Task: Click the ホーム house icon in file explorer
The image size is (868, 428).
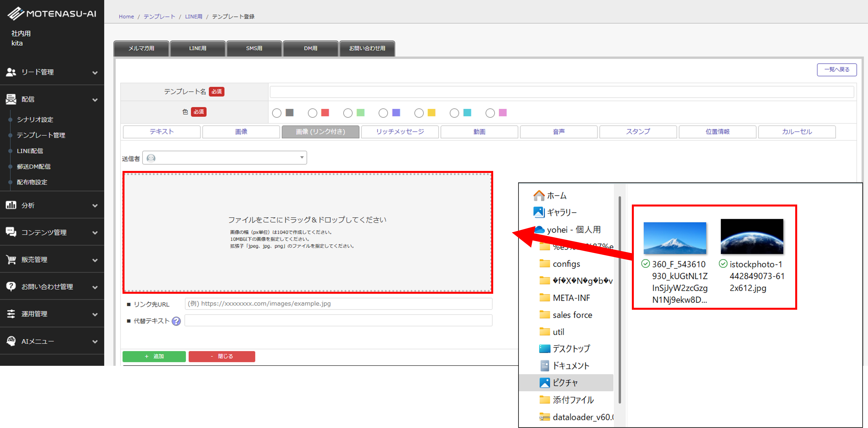Action: coord(539,195)
